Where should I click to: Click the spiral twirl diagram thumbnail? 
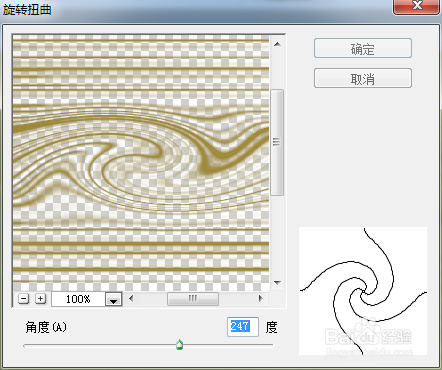pyautogui.click(x=363, y=291)
